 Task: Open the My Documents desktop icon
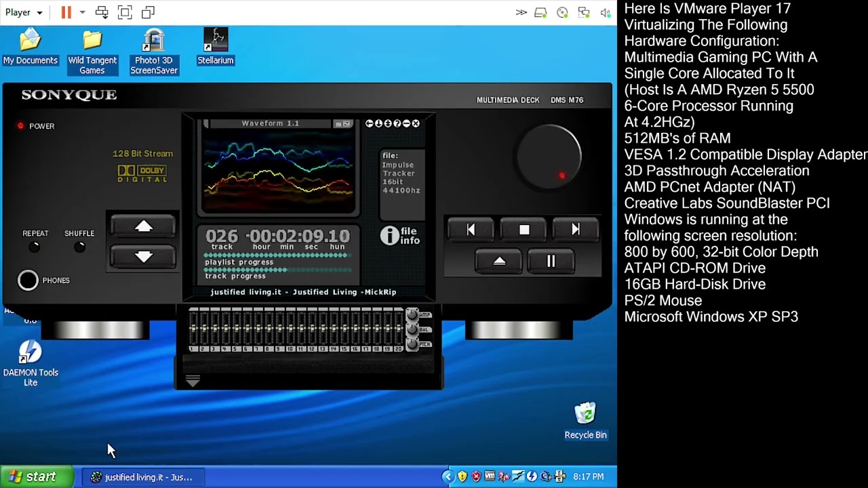[31, 47]
